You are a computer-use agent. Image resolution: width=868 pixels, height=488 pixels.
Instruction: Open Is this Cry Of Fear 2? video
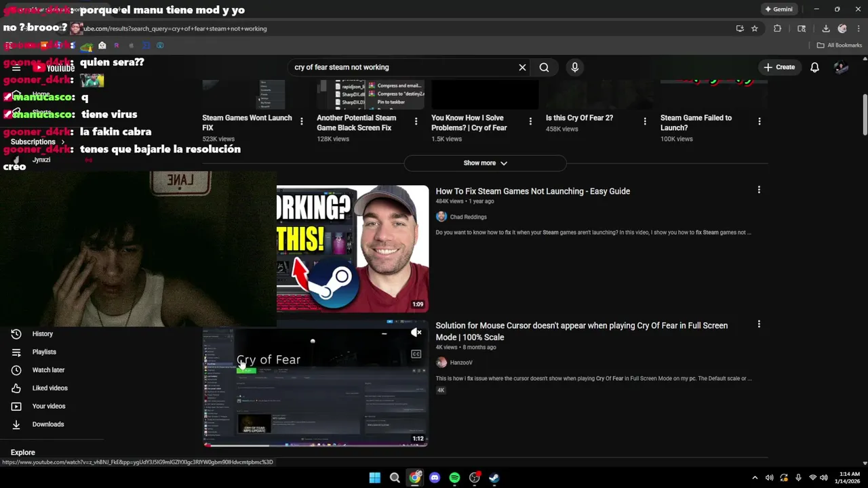[x=579, y=118]
